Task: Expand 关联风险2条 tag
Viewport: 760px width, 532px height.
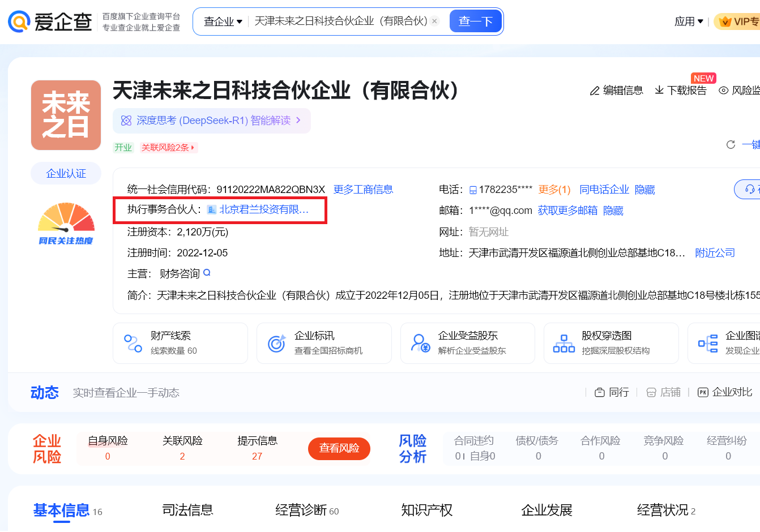Action: pos(168,148)
